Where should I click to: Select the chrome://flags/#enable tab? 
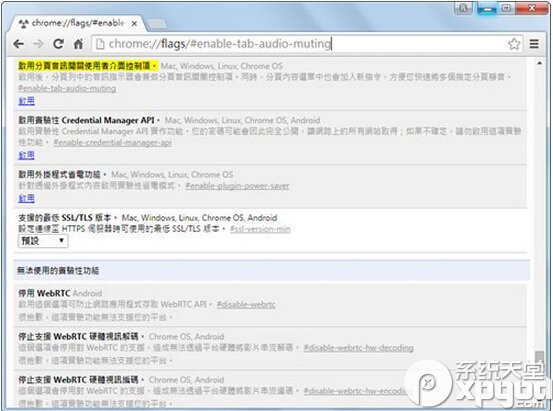(76, 23)
